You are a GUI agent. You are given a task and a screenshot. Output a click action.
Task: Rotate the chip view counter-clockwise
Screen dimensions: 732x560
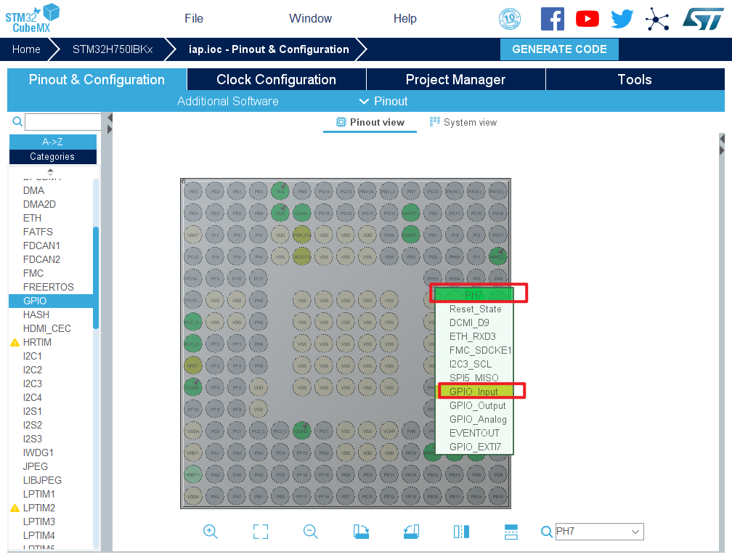tap(411, 532)
